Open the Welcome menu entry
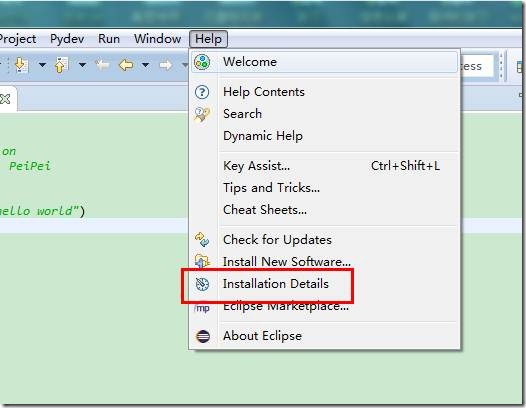Screen dimensions: 526x408 pos(324,62)
